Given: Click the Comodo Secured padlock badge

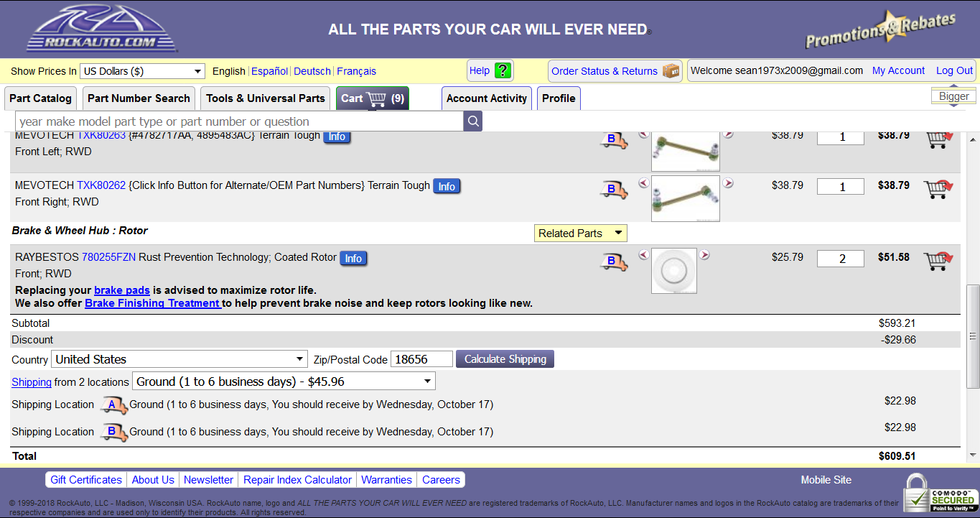Looking at the screenshot, I should 940,493.
